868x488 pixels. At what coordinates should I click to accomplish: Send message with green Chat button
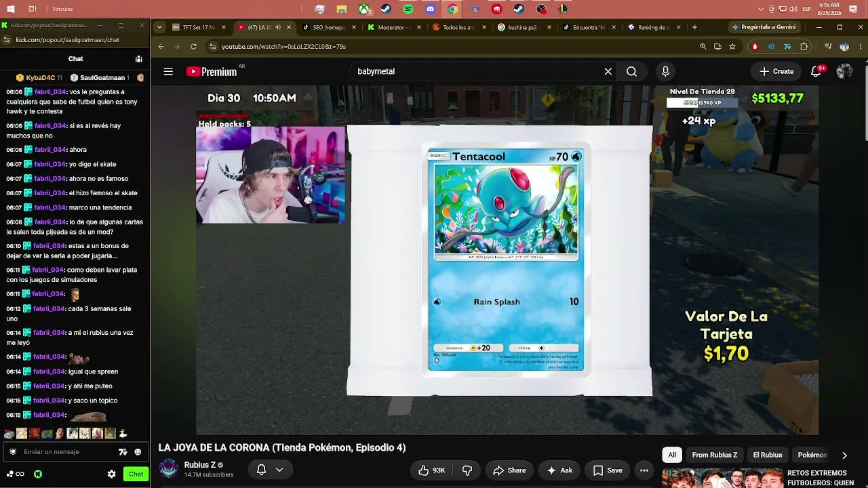[136, 474]
